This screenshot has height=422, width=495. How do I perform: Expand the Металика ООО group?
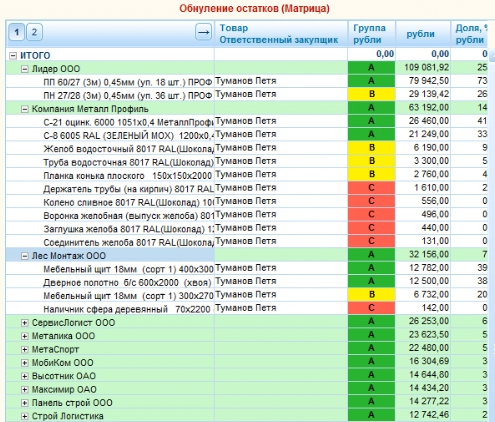(24, 336)
